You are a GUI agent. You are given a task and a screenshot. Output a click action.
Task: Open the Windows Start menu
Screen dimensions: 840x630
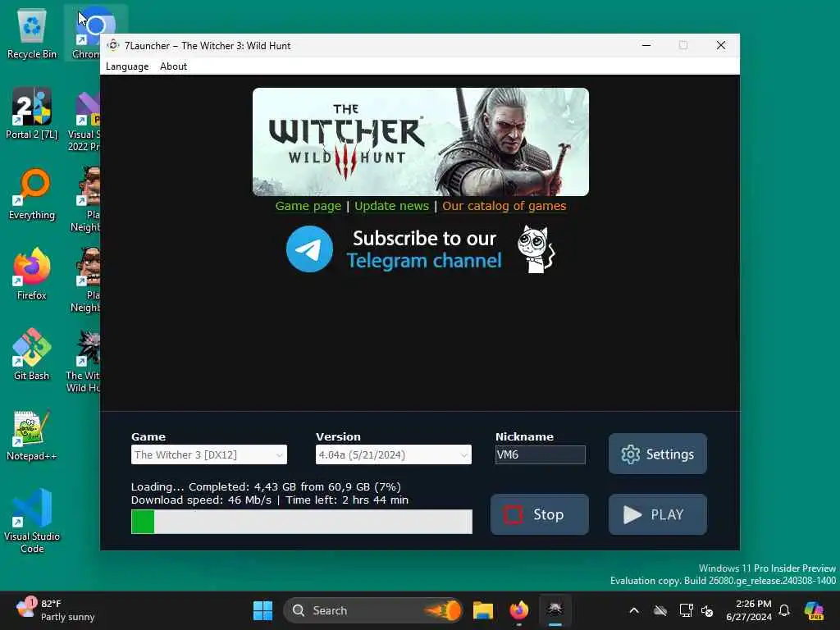point(262,610)
